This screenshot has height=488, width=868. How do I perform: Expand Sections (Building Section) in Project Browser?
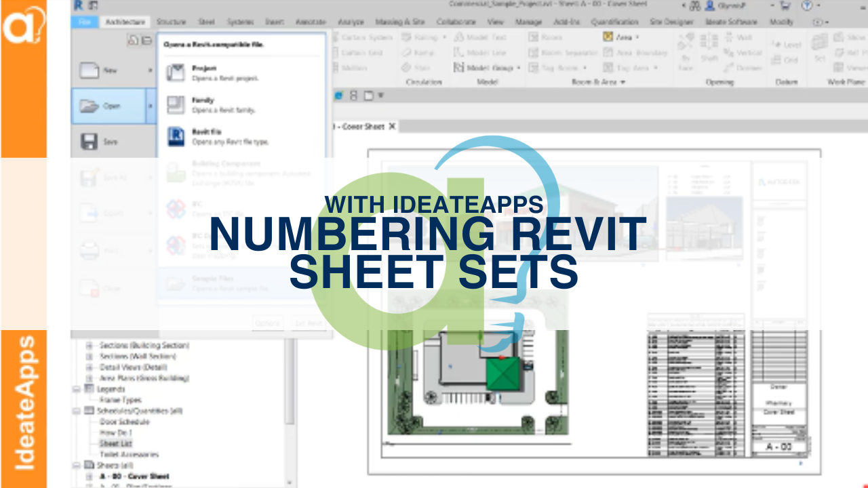(89, 346)
